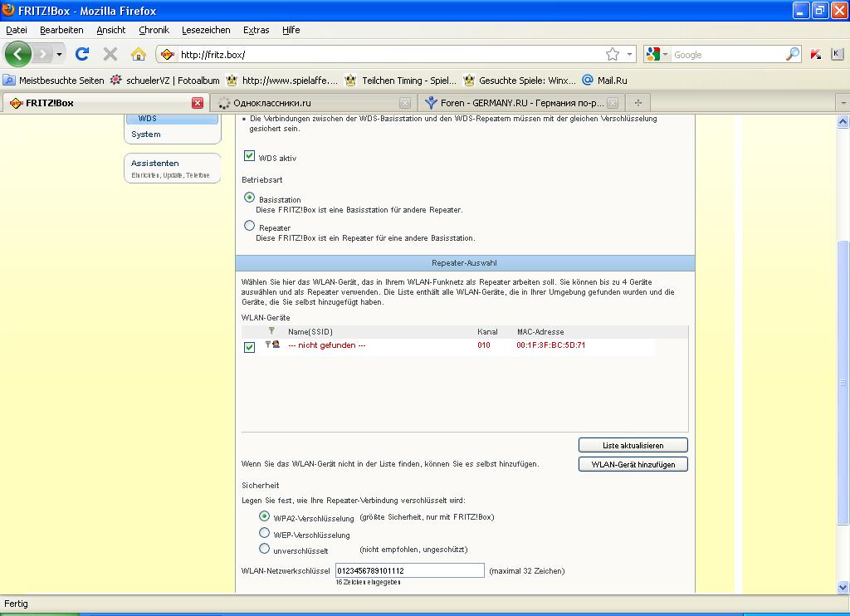Click the virtual keyboard toolbar icon

coord(837,54)
